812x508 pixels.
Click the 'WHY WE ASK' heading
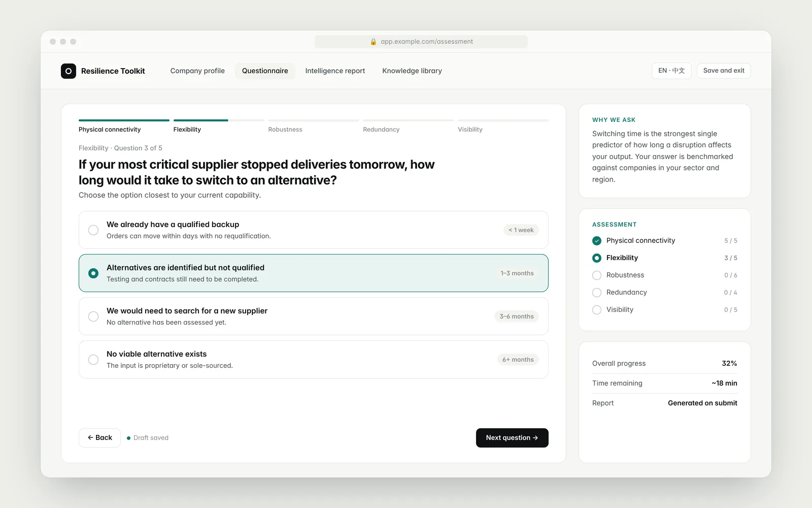[x=614, y=120]
